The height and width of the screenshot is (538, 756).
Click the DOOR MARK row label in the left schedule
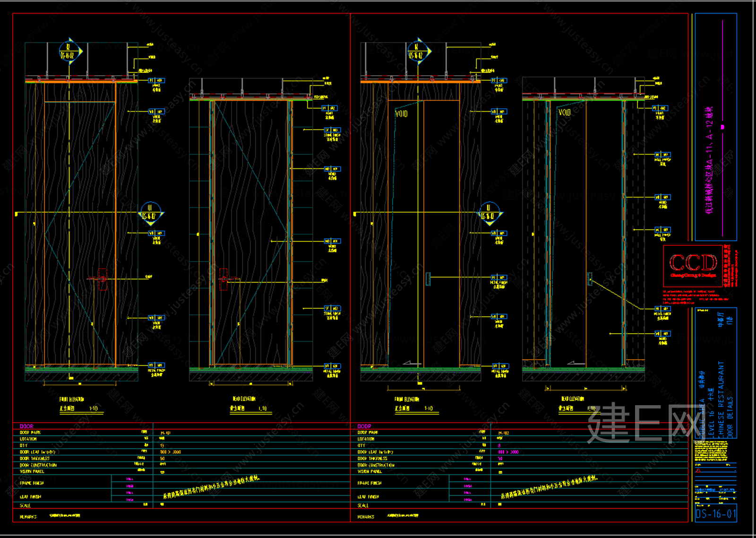coord(30,433)
